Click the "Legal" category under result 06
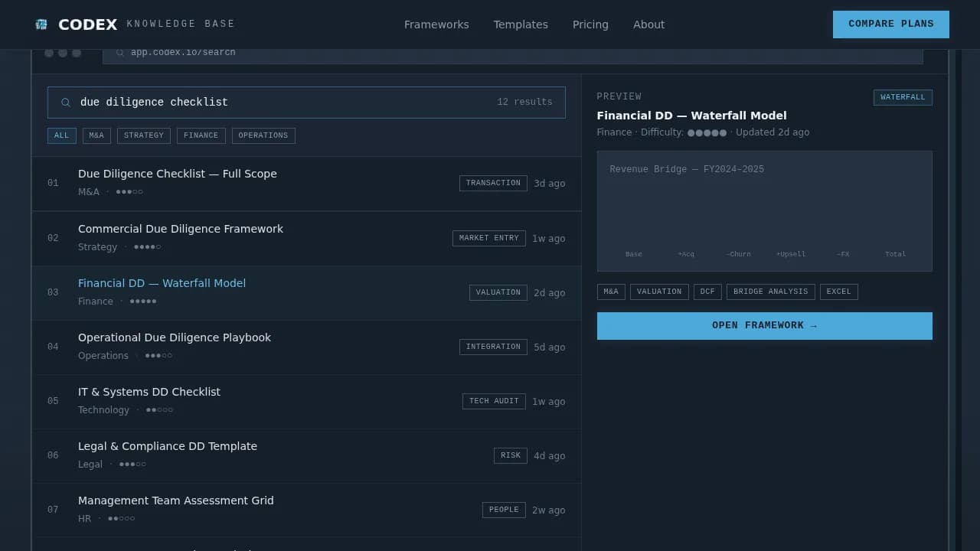 click(90, 465)
